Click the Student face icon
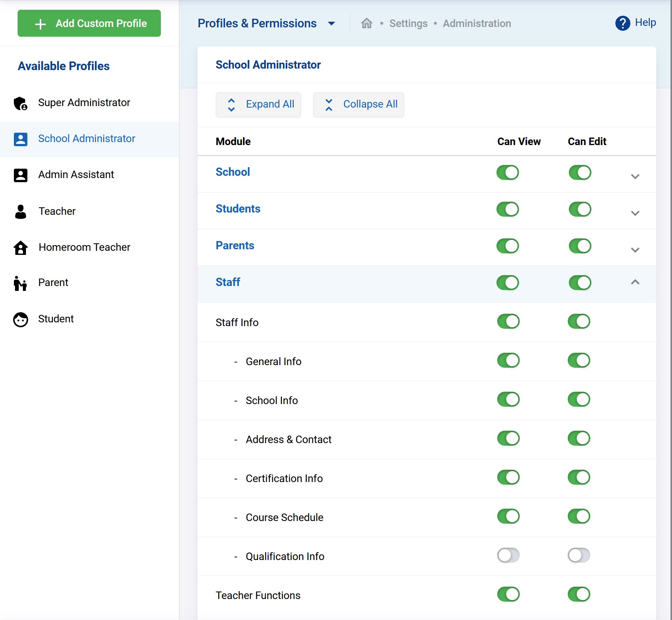Image resolution: width=672 pixels, height=620 pixels. coord(20,319)
